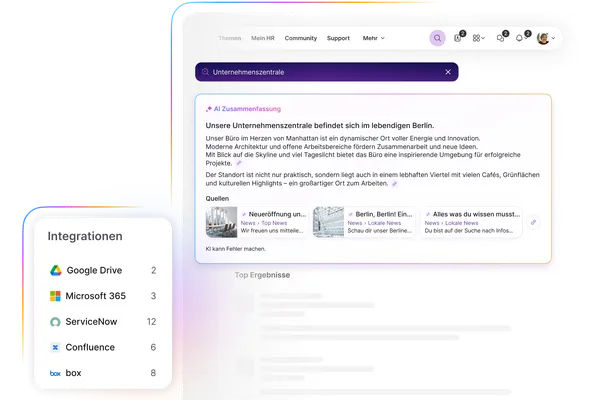Open source 'Alles was du wissen musst...'
The width and height of the screenshot is (600, 400).
coord(476,214)
